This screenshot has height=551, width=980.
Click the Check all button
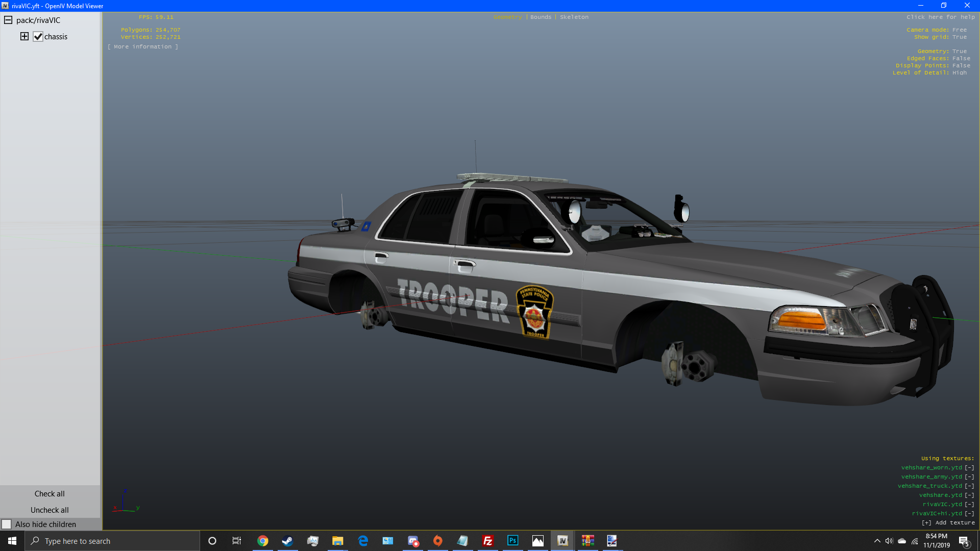(50, 493)
